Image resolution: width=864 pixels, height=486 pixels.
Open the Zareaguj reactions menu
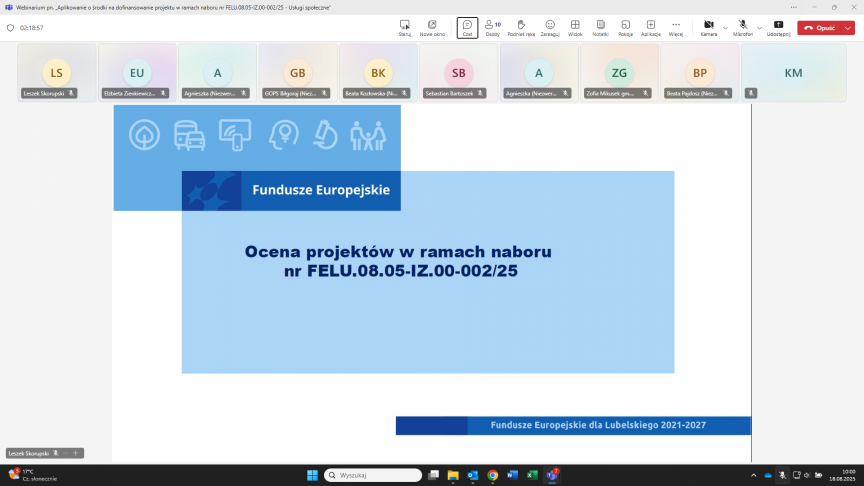click(x=550, y=28)
